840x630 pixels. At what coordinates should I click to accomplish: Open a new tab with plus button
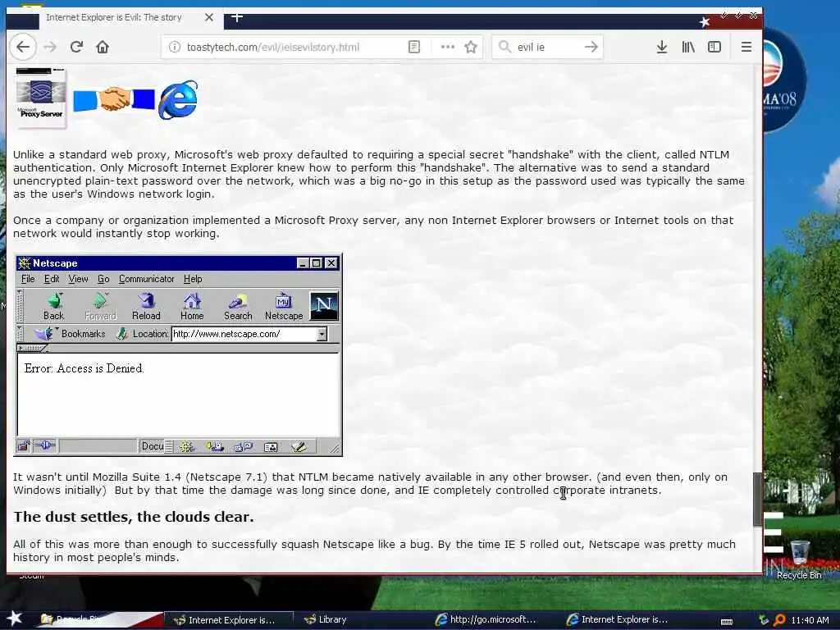click(x=237, y=18)
